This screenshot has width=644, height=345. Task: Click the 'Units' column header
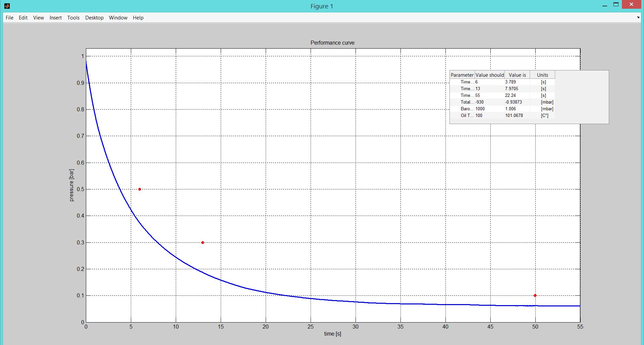[x=542, y=75]
